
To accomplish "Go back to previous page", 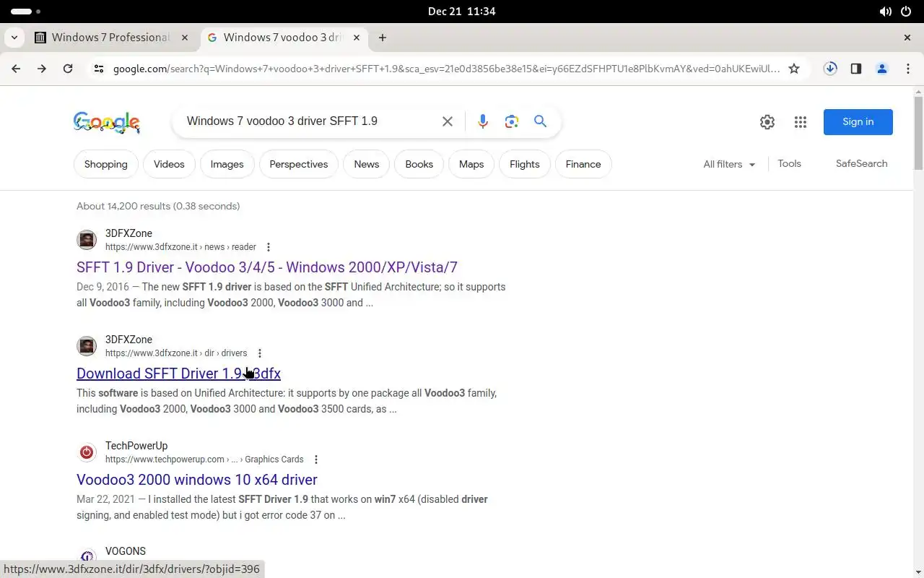I will click(x=16, y=69).
